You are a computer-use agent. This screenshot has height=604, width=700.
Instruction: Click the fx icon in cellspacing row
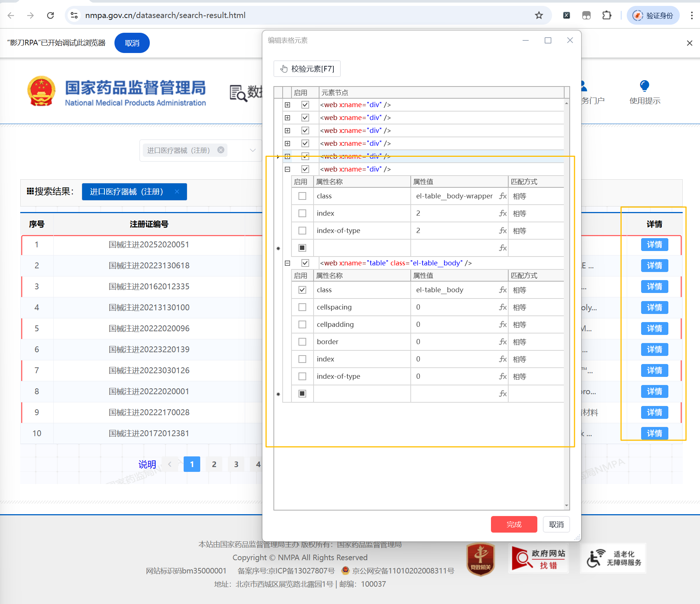[x=502, y=307]
